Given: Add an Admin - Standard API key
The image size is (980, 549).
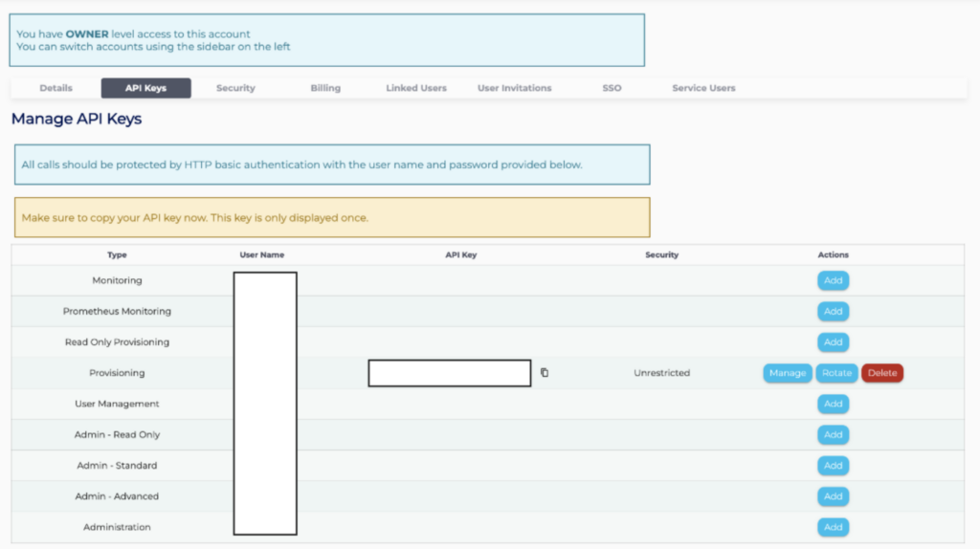Looking at the screenshot, I should coord(833,466).
